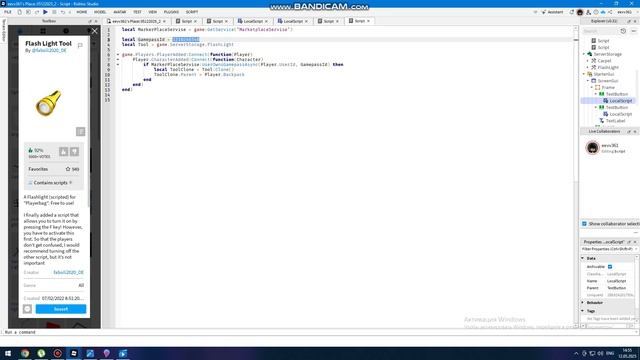Toggle Show collaborator selection checkbox
This screenshot has width=640, height=360.
[x=584, y=224]
